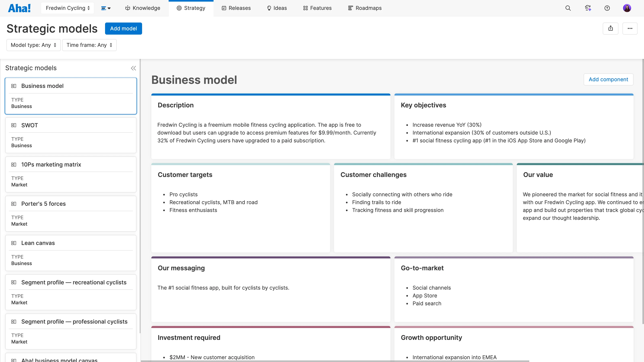Viewport: 644px width, 362px height.
Task: Click the Porter's 5 forces icon
Action: tap(14, 204)
